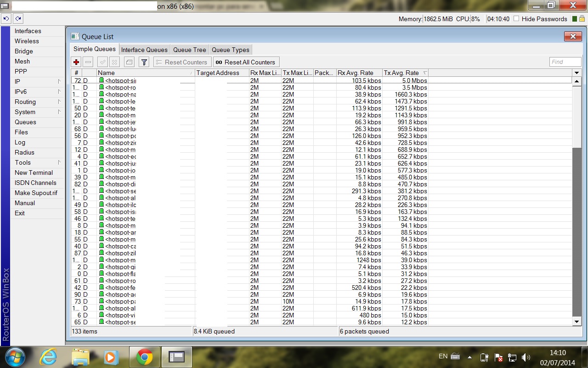Switch to the Interface Queues tab
The image size is (588, 368).
click(x=144, y=50)
